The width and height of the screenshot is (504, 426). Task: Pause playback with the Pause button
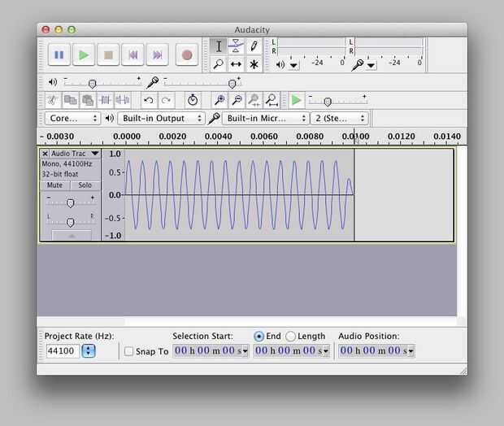[59, 55]
